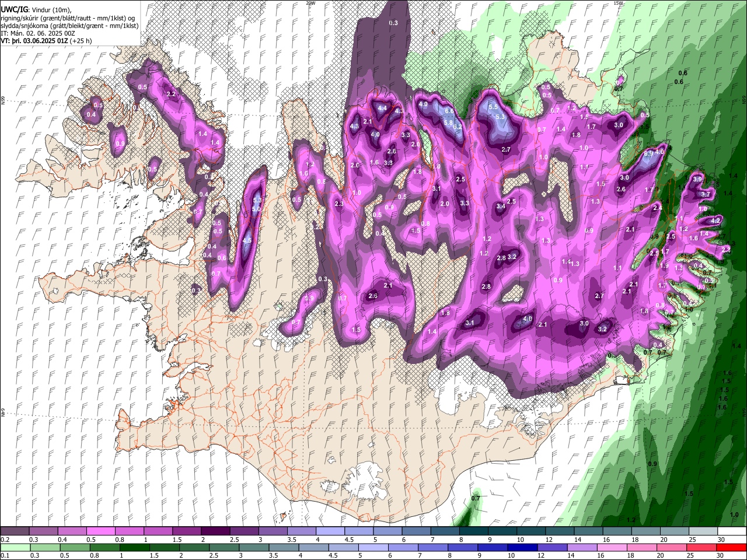This screenshot has height=560, width=747.
Task: Select the '5.0' value in the western band
Action: (x=256, y=209)
